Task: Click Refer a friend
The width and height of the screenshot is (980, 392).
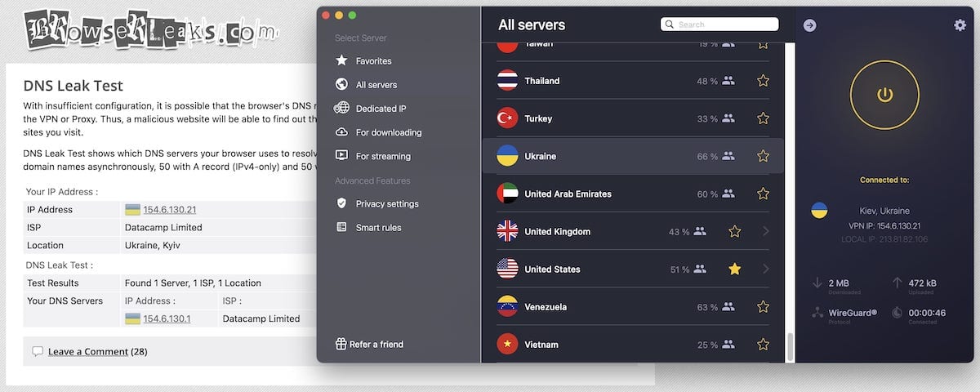Action: [x=376, y=344]
